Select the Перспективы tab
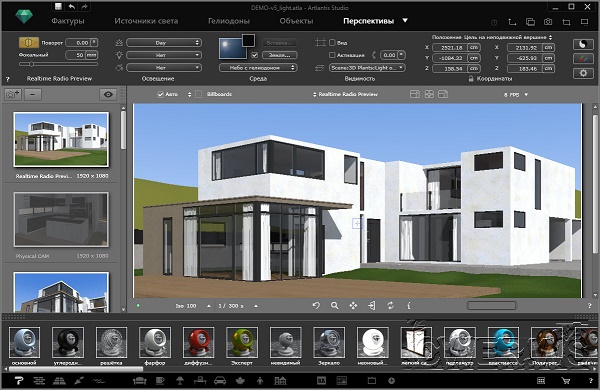600x390 pixels. coord(368,21)
